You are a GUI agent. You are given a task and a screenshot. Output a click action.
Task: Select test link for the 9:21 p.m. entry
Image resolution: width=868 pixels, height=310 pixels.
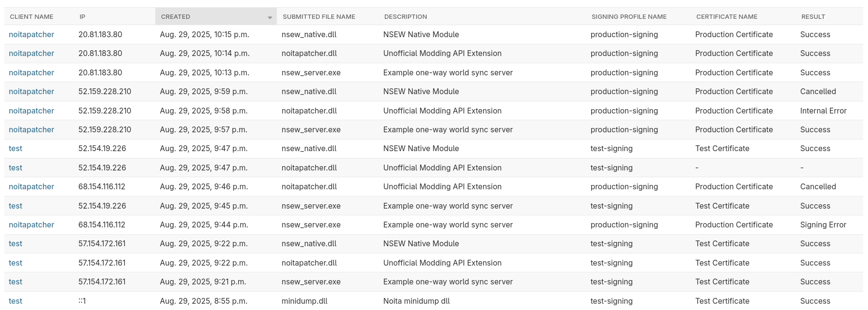(15, 282)
